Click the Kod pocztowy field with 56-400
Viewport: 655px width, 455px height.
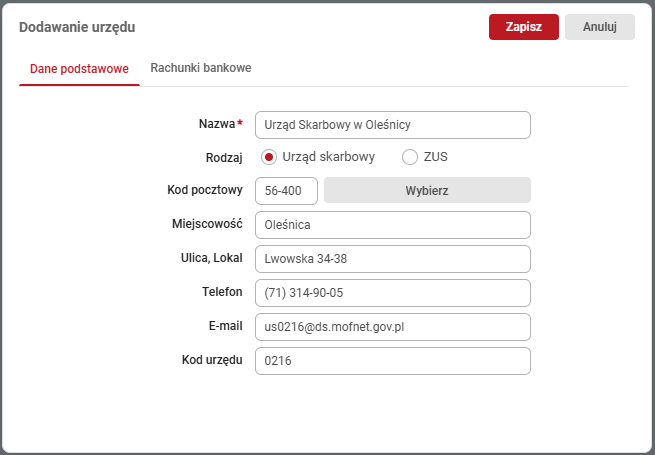(x=286, y=191)
